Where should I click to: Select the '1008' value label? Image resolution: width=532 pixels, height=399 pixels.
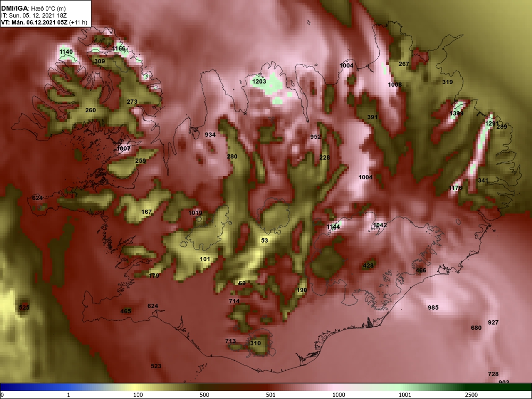[x=395, y=85]
